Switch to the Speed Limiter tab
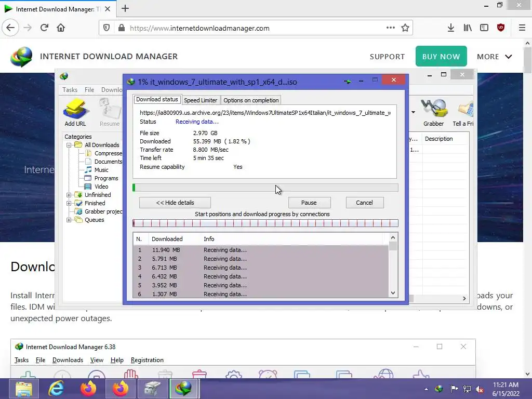 pyautogui.click(x=201, y=100)
